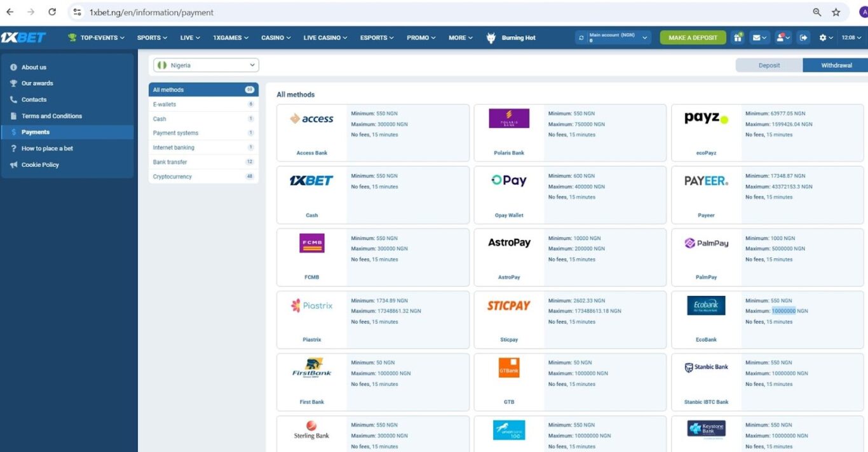Open Our awards in sidebar
Viewport: 868px width, 452px height.
pos(67,83)
